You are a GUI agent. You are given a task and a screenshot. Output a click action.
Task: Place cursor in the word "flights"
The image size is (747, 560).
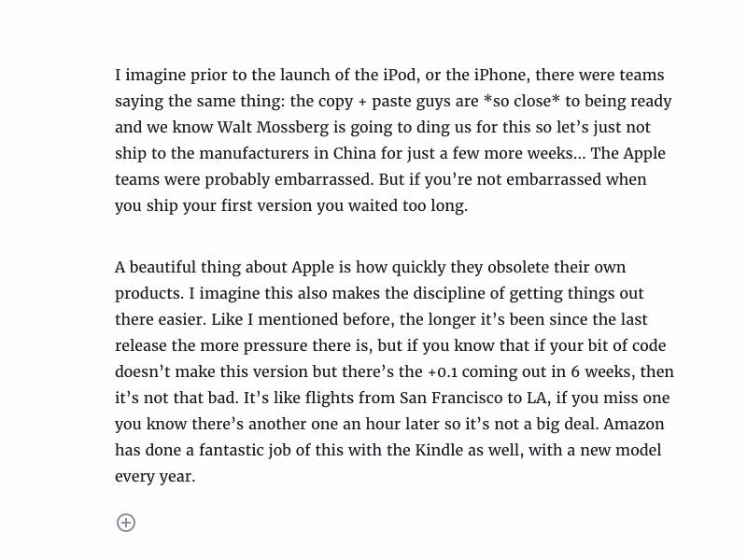tap(330, 398)
